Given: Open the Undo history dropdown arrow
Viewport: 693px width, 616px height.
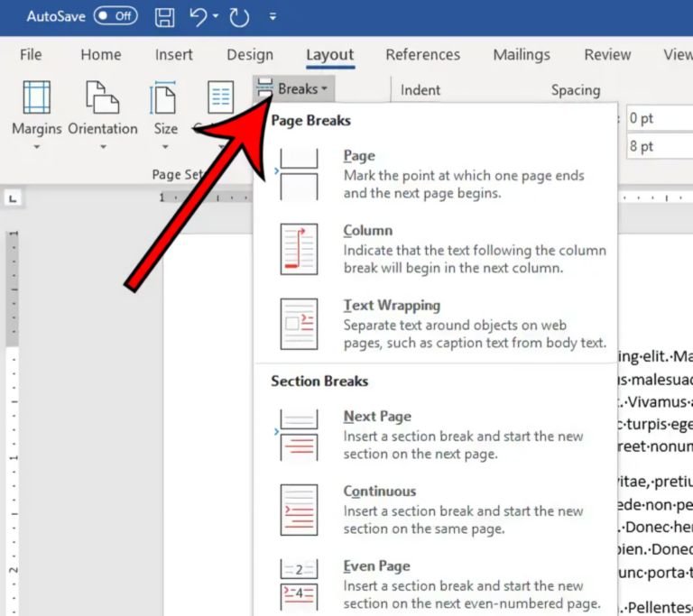Looking at the screenshot, I should (216, 16).
